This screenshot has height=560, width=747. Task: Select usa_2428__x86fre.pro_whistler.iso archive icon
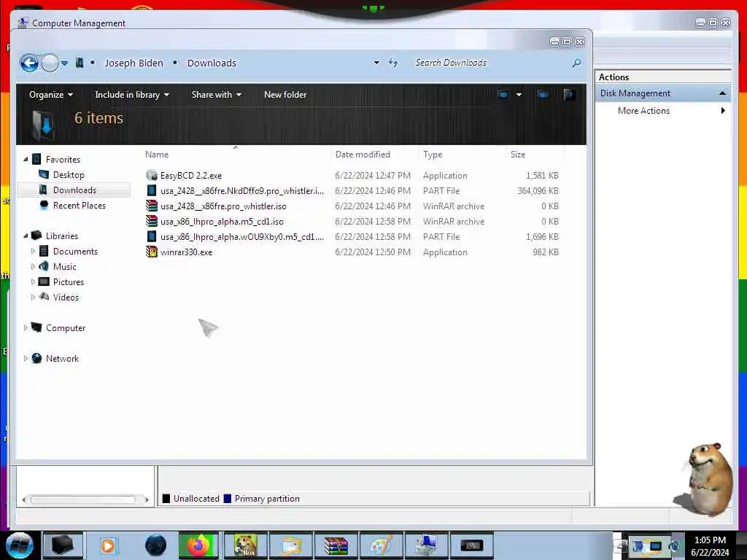[152, 206]
